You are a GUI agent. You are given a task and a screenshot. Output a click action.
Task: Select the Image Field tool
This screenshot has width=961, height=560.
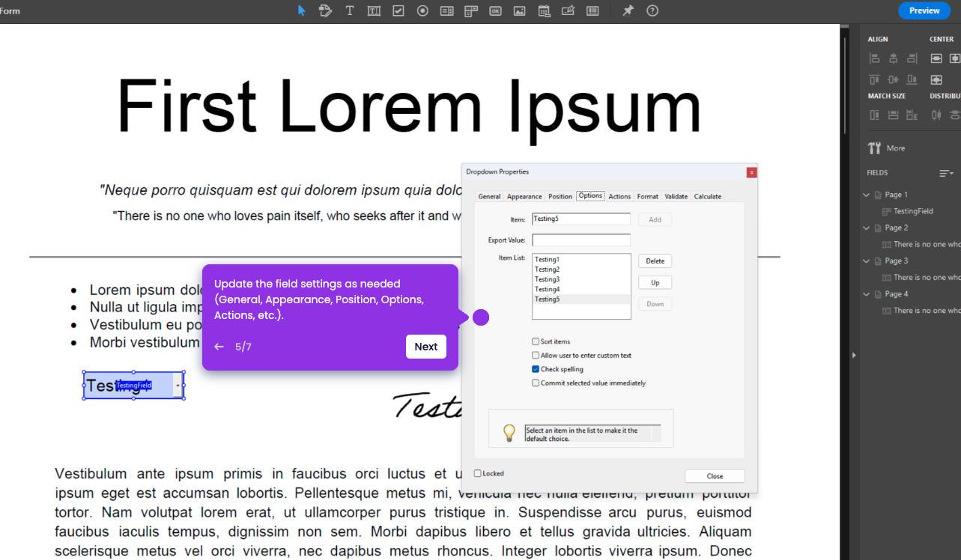519,10
